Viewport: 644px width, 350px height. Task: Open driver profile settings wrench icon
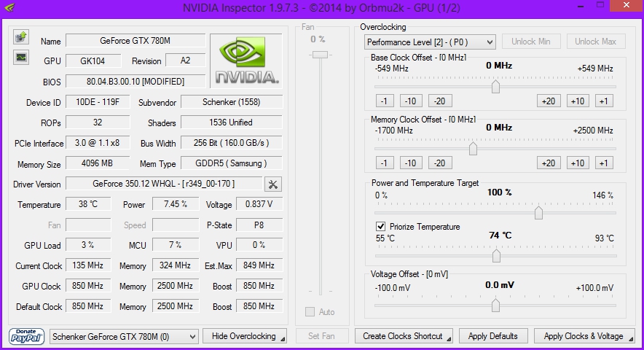(x=272, y=184)
